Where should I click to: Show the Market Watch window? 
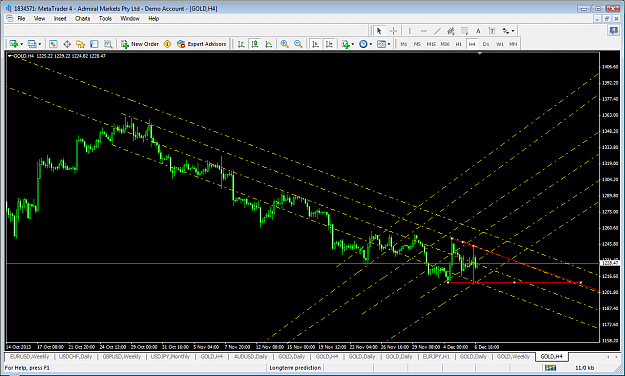[x=53, y=44]
